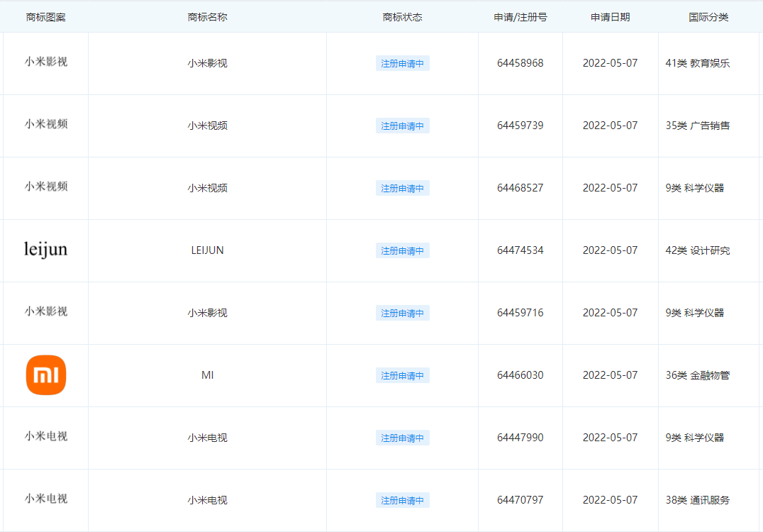The image size is (763, 532).
Task: Click classification 41类 教育娱乐
Action: tap(697, 63)
